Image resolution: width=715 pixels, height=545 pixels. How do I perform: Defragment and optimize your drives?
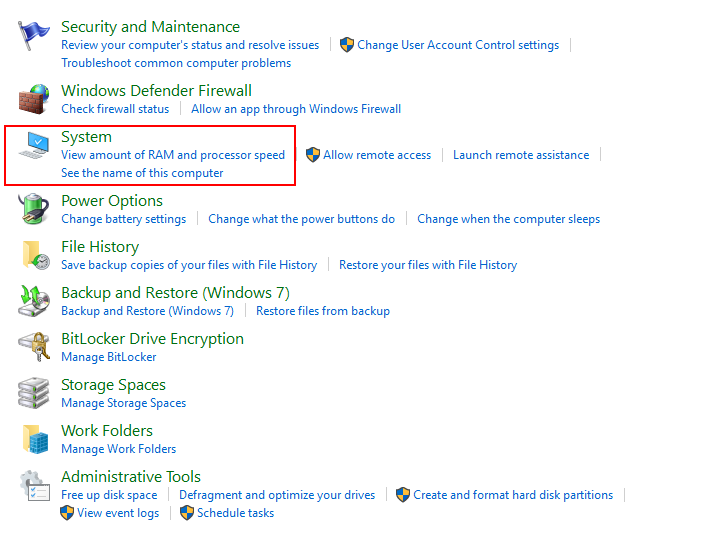pyautogui.click(x=277, y=495)
